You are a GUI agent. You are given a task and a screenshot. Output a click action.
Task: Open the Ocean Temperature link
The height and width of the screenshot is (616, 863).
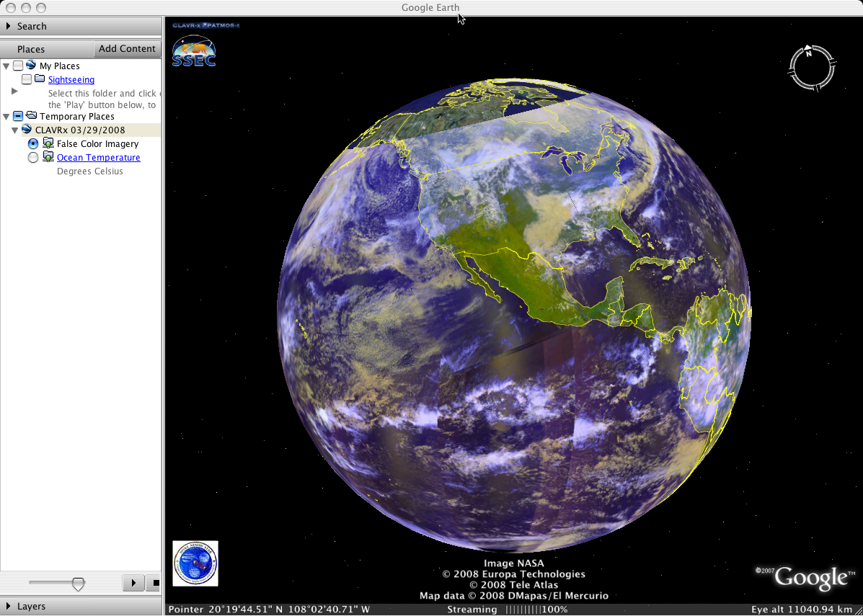(x=99, y=157)
